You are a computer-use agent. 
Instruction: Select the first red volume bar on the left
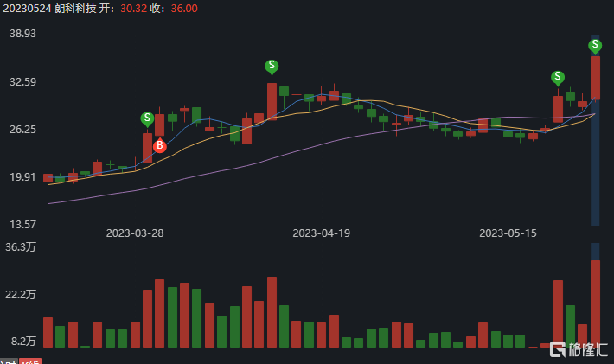(48, 332)
